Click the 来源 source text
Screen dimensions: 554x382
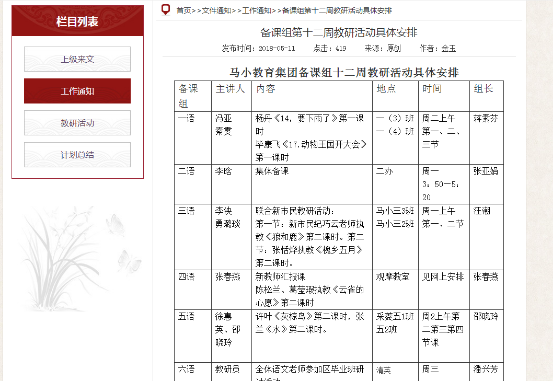(383, 48)
